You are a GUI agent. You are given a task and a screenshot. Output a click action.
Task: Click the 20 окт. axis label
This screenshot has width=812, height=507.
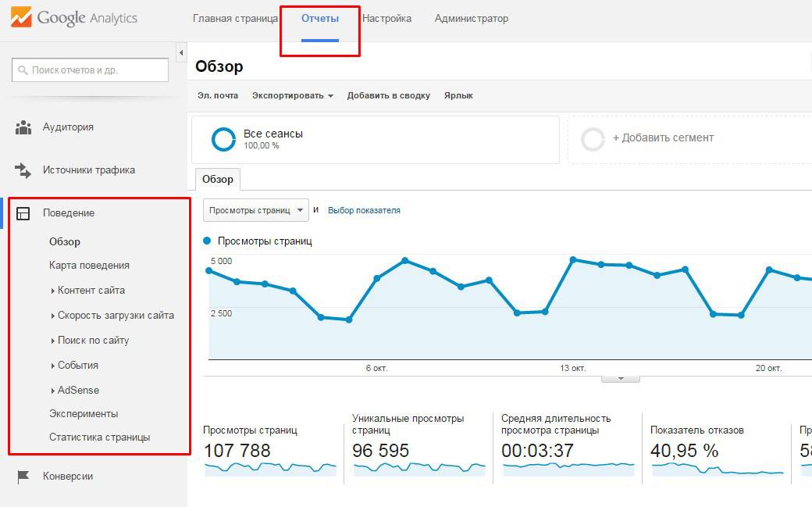point(768,368)
